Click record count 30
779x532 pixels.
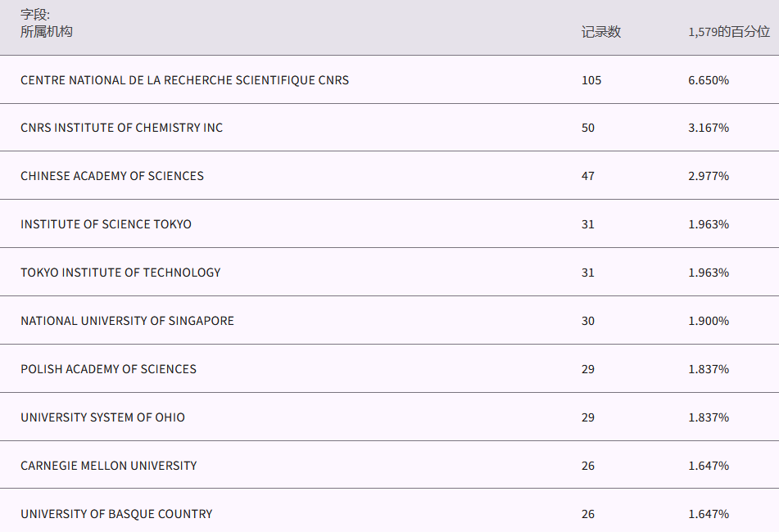tap(588, 321)
